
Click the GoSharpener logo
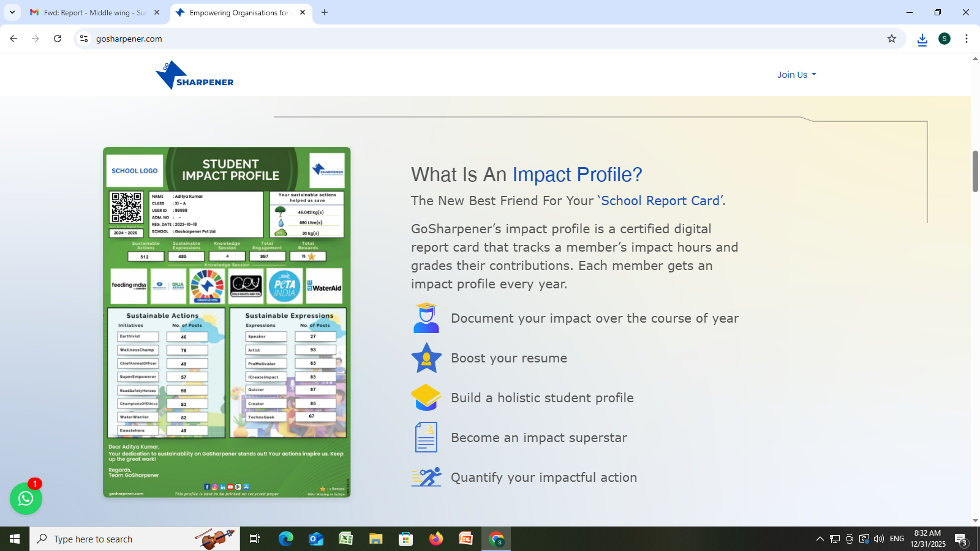[194, 75]
